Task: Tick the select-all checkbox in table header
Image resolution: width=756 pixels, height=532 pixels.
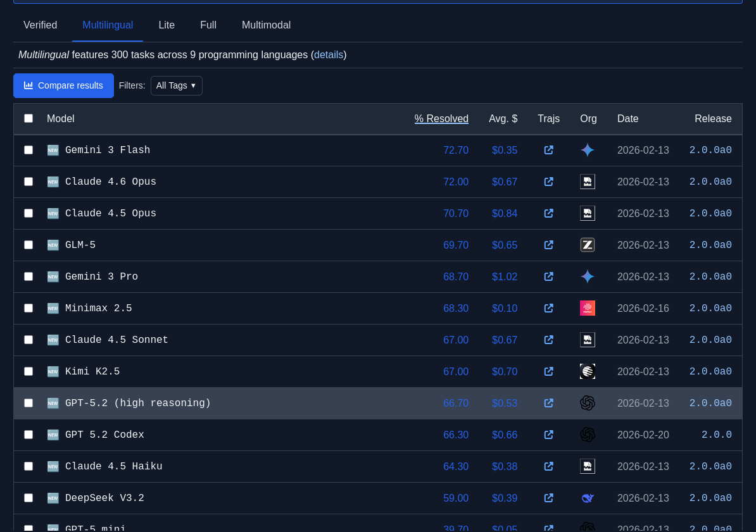Action: (28, 119)
